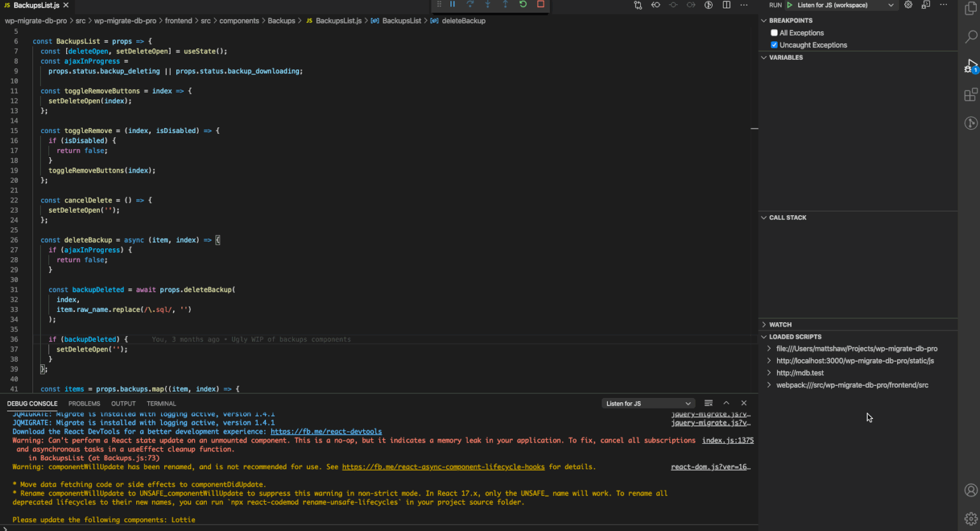Switch to the PROBLEMS tab
The height and width of the screenshot is (531, 980).
(x=84, y=403)
